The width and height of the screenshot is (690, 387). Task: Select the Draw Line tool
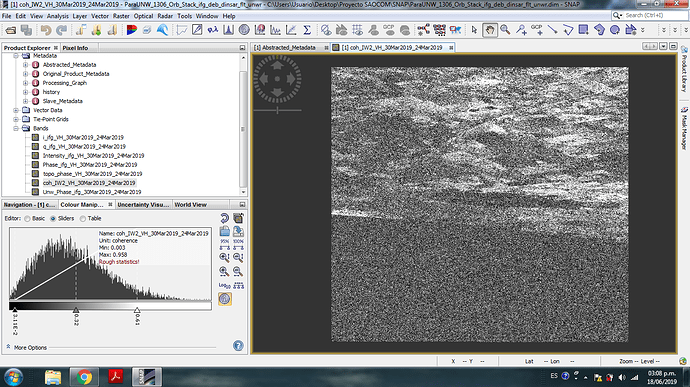(552, 30)
